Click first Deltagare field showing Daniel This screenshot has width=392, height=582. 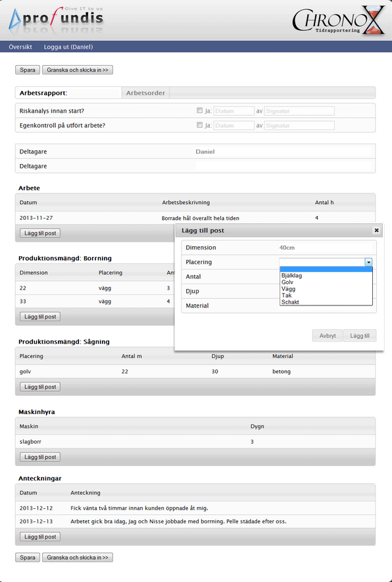(x=283, y=151)
